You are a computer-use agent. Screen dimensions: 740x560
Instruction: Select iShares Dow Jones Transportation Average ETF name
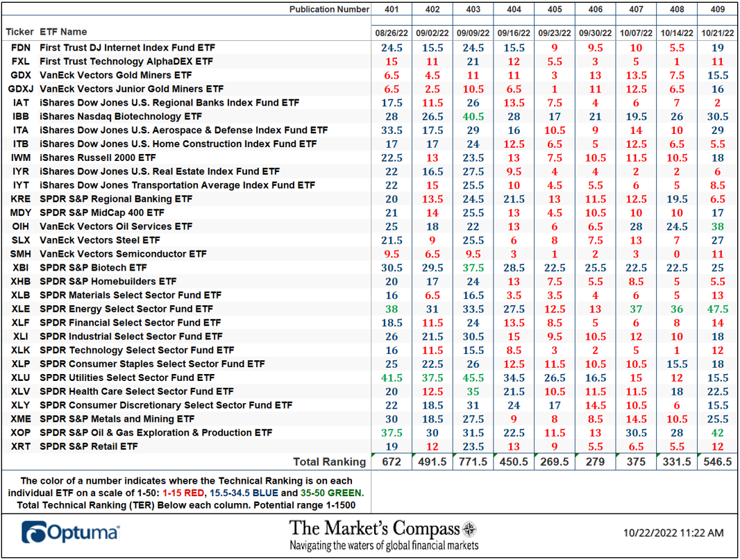point(177,185)
